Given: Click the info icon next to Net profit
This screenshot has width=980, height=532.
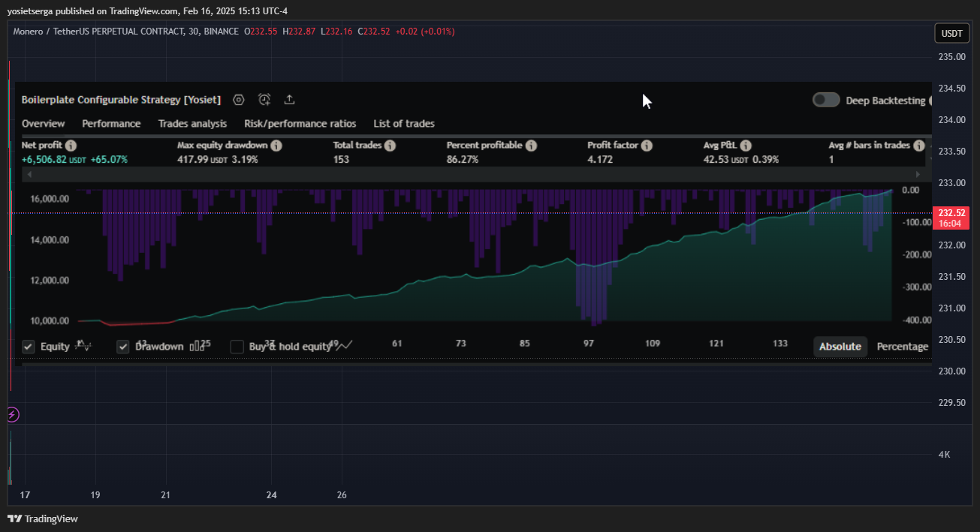Looking at the screenshot, I should [71, 146].
